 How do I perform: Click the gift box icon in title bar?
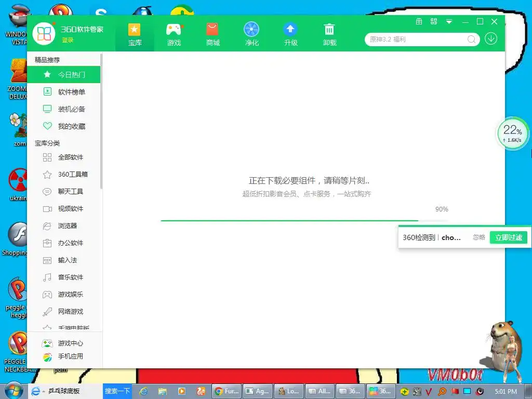pyautogui.click(x=419, y=22)
